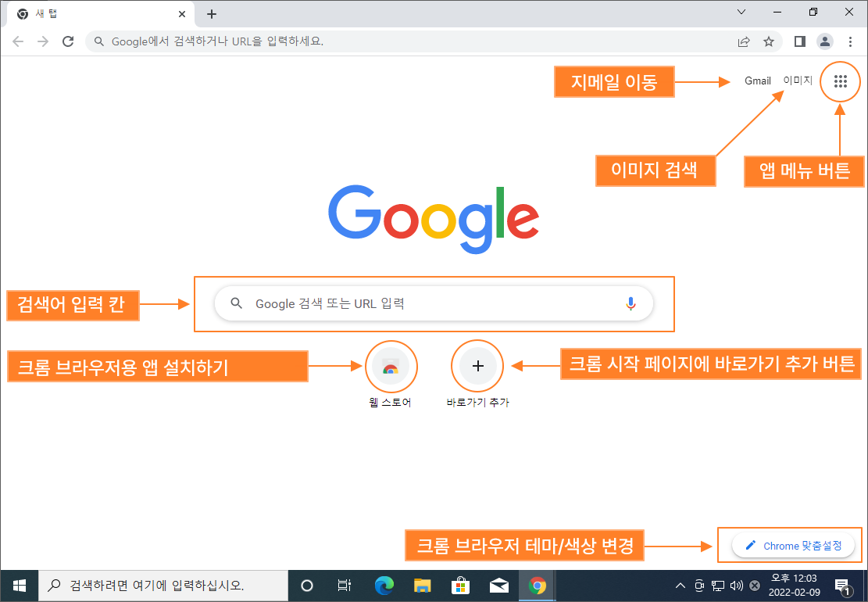Click the share page icon in address bar
The image size is (868, 602).
744,41
